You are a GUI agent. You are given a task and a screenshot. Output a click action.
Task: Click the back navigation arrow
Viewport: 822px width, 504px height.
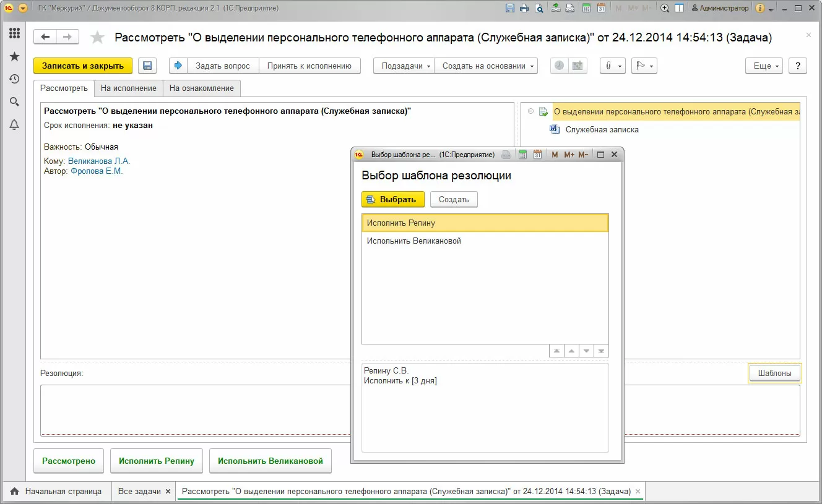[45, 37]
